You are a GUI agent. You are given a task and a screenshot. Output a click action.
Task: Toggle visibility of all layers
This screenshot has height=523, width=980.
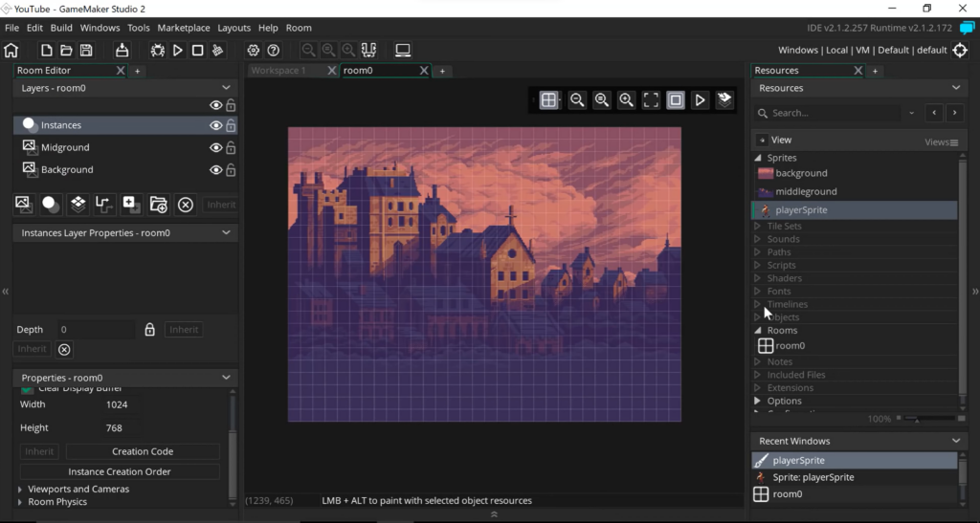pyautogui.click(x=215, y=105)
